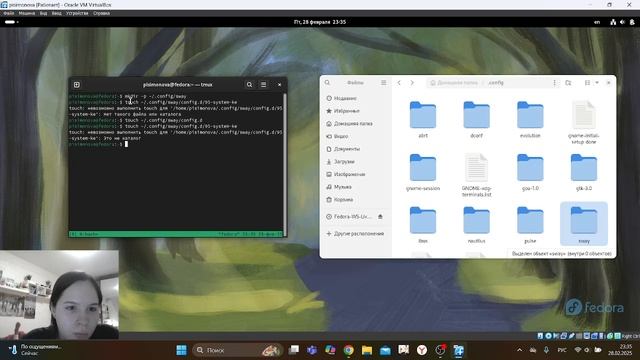The width and height of the screenshot is (640, 360).
Task: Click Домашняя папка in path bar
Action: coord(454,83)
